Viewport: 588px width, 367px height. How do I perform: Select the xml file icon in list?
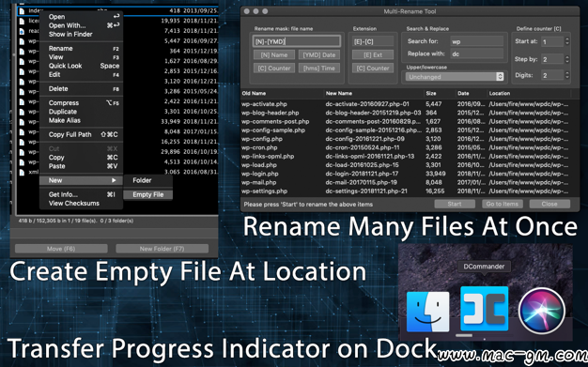(23, 172)
